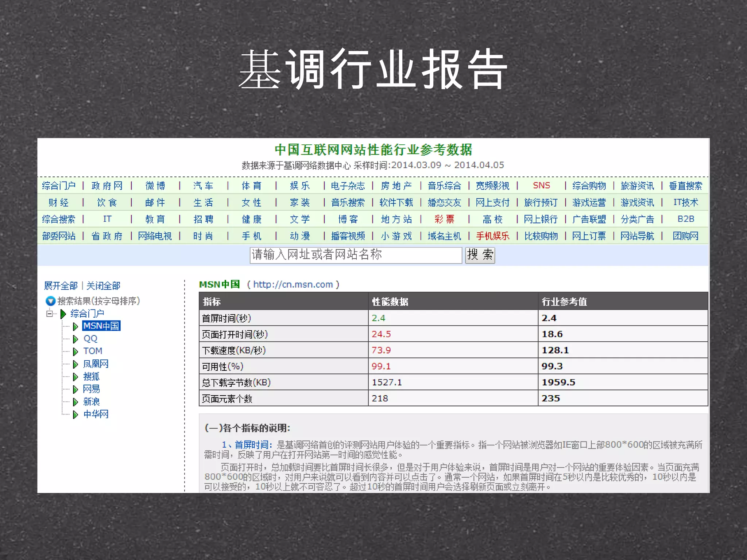Image resolution: width=747 pixels, height=560 pixels.
Task: Select 新浪 in the site tree
Action: (91, 401)
